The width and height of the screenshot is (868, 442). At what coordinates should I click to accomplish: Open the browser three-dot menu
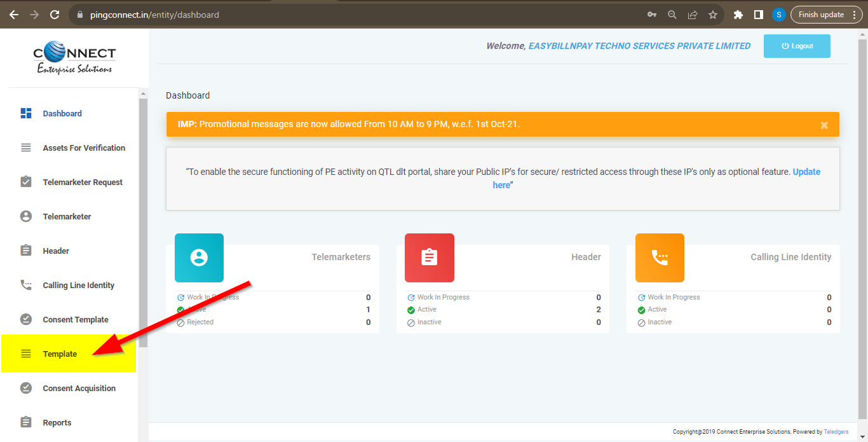856,15
